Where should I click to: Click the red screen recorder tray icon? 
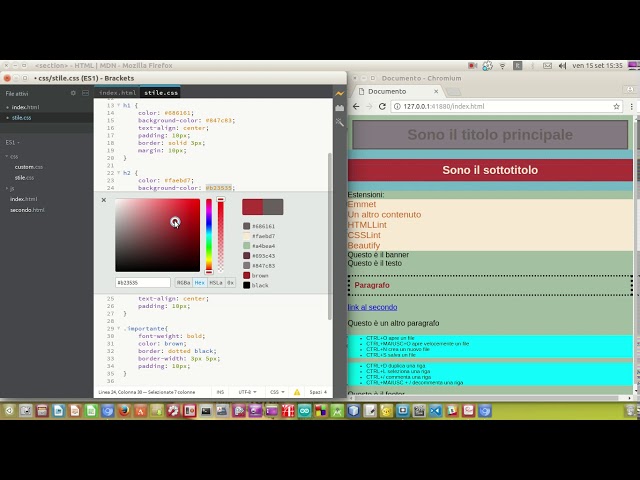tap(473, 65)
